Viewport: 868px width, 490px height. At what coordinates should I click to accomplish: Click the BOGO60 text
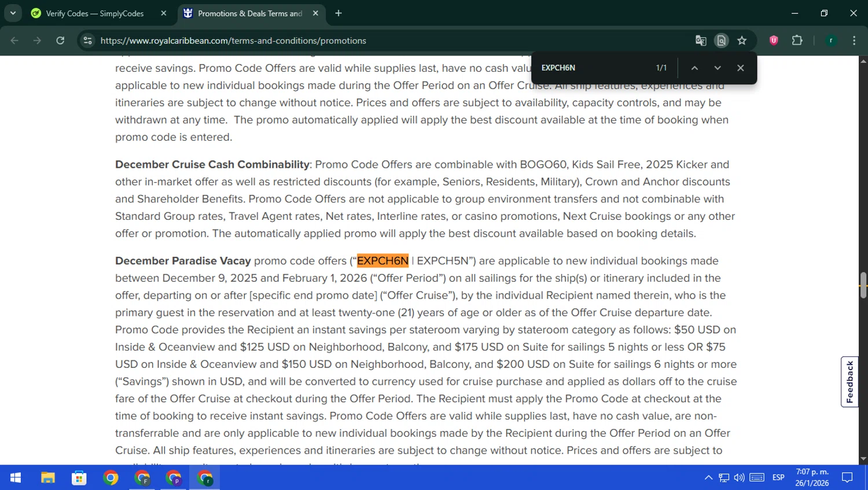pyautogui.click(x=543, y=164)
